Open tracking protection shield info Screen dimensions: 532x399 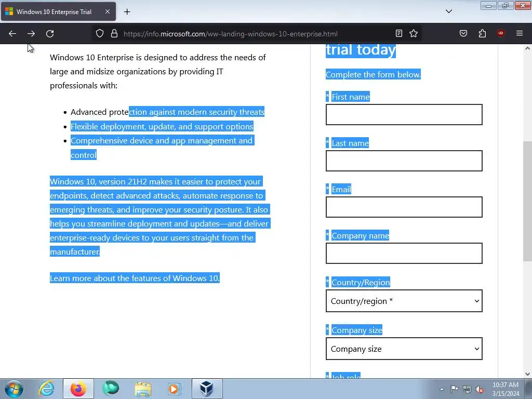[x=99, y=34]
